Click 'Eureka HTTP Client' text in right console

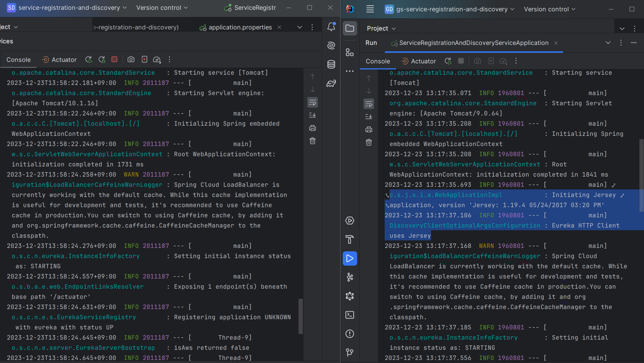(585, 226)
